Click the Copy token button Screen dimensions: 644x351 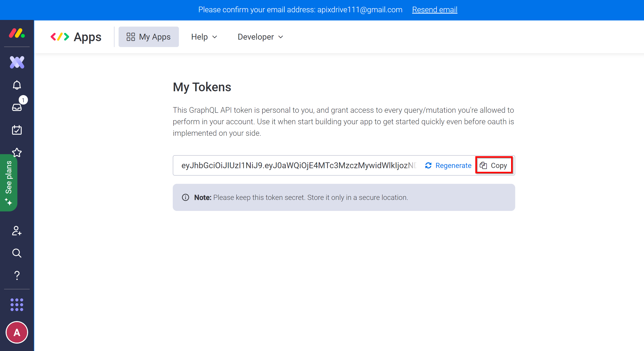coord(493,166)
